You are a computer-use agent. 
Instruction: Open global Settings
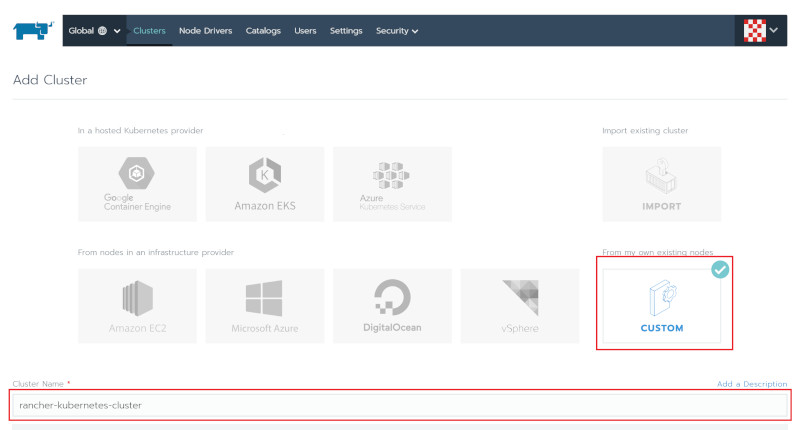coord(346,31)
